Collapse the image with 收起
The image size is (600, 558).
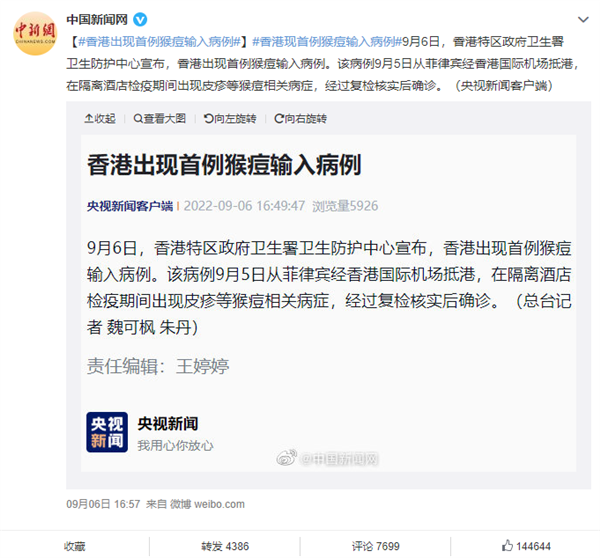(x=100, y=119)
